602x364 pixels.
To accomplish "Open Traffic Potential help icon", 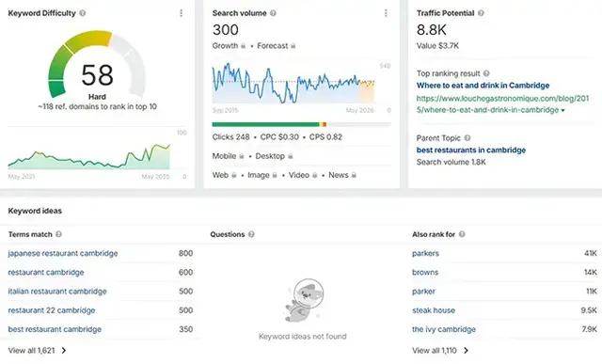I will click(x=481, y=13).
